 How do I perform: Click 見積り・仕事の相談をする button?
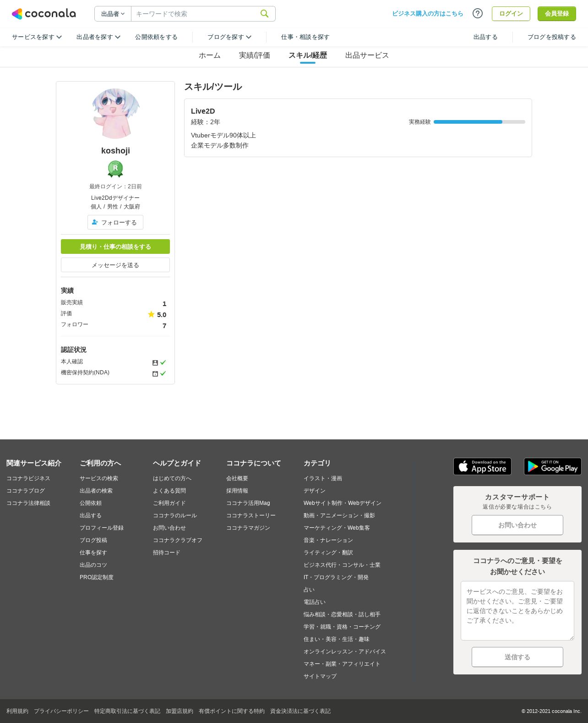point(115,246)
